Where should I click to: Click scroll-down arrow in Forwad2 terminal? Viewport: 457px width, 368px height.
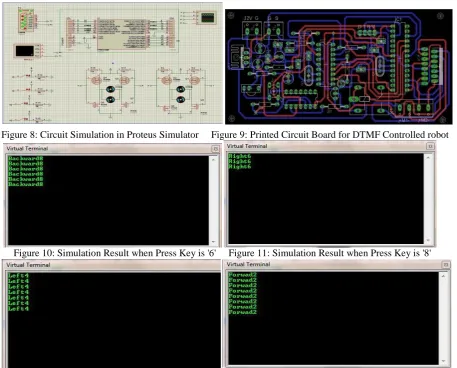[443, 361]
